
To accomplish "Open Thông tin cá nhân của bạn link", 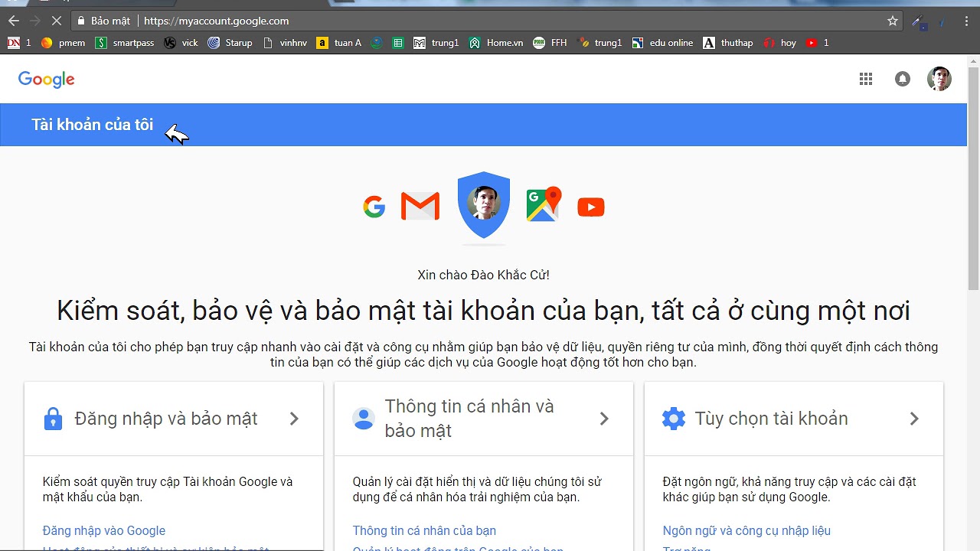I will 424,530.
